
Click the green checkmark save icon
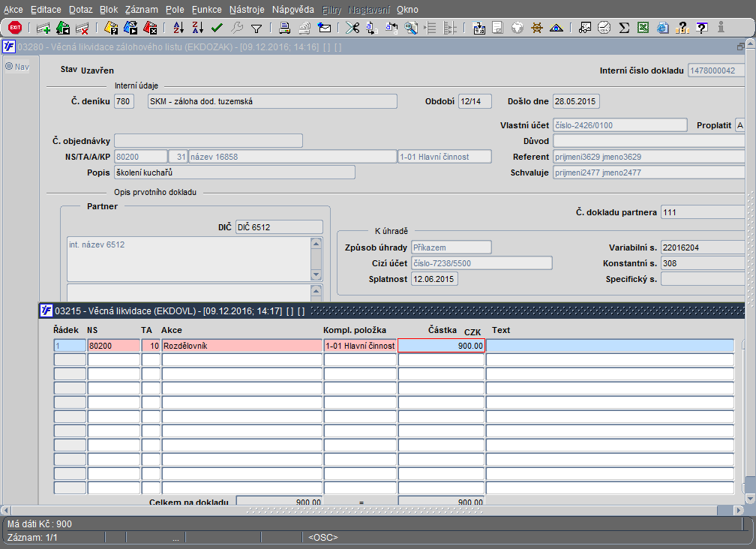(217, 28)
